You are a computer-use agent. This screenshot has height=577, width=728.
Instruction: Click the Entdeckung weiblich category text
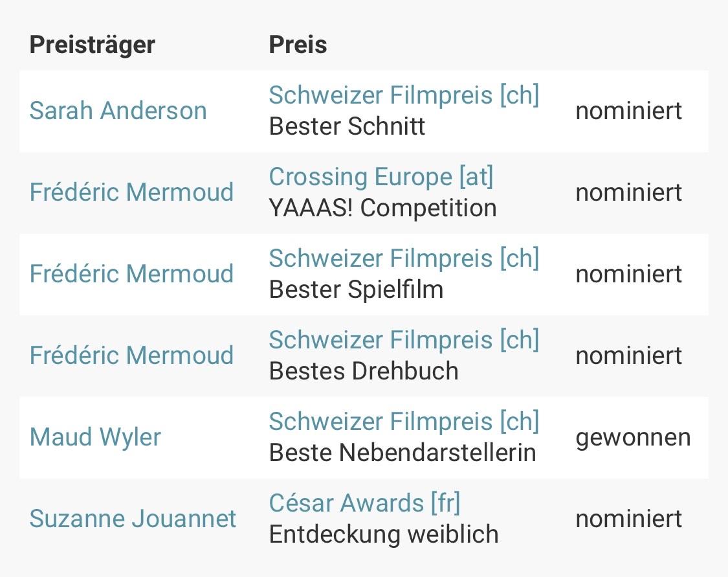tap(384, 534)
